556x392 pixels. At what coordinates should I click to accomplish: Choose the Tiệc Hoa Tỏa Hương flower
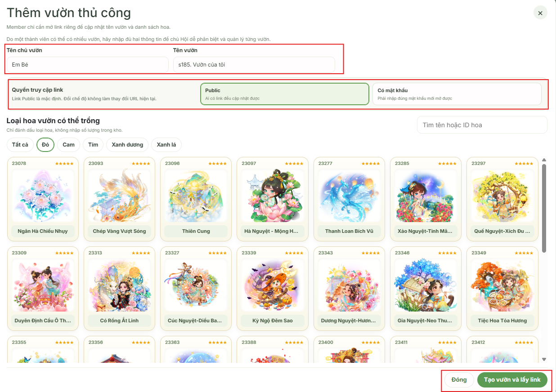coord(502,289)
